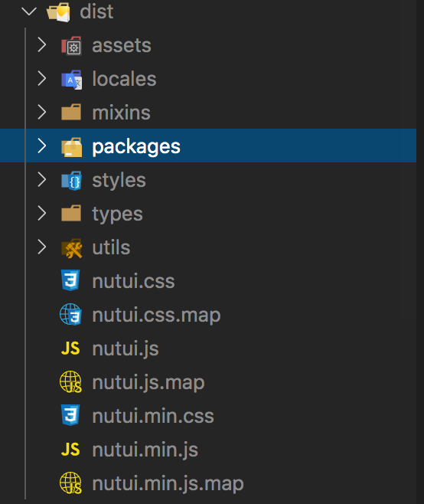The width and height of the screenshot is (424, 504).
Task: Click the utils tools folder icon
Action: tap(71, 248)
